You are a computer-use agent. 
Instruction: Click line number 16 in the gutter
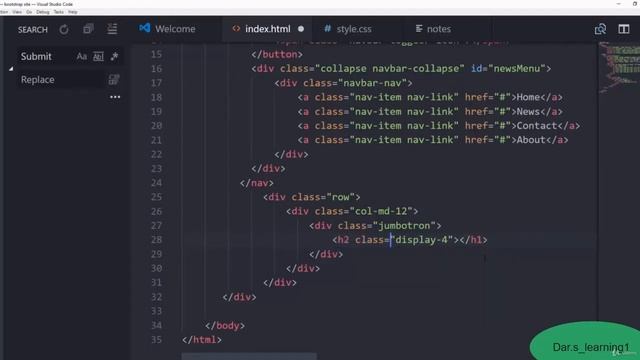156,69
